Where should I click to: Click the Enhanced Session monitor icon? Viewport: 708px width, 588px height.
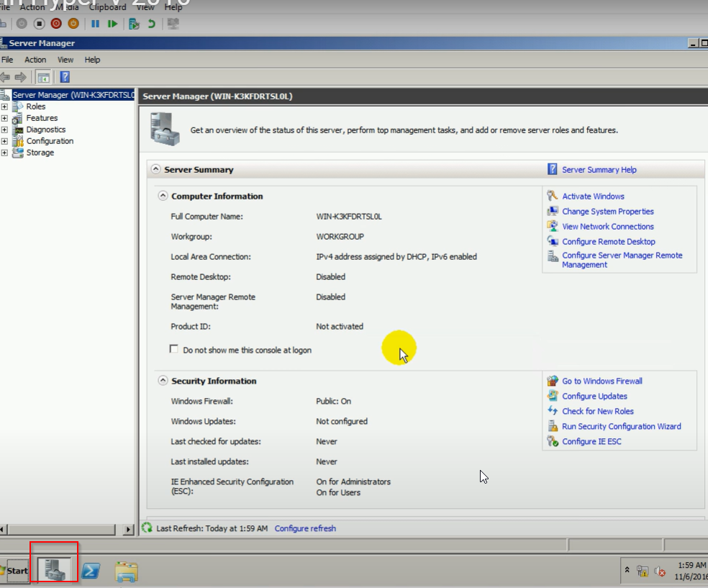[173, 24]
